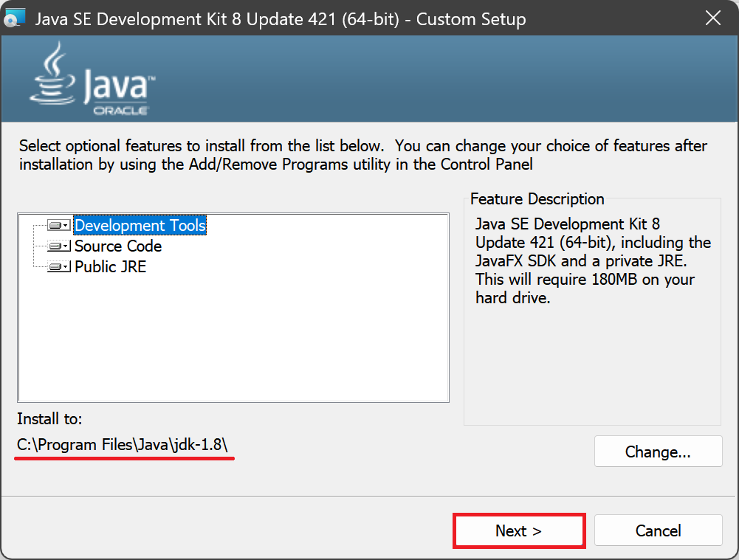
Task: Click Change to pick another install folder
Action: pos(658,452)
